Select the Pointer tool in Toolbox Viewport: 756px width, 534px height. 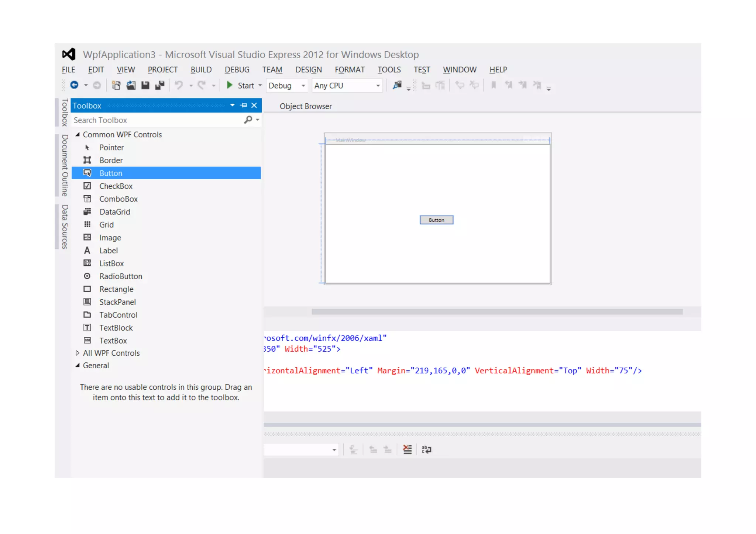click(x=166, y=147)
